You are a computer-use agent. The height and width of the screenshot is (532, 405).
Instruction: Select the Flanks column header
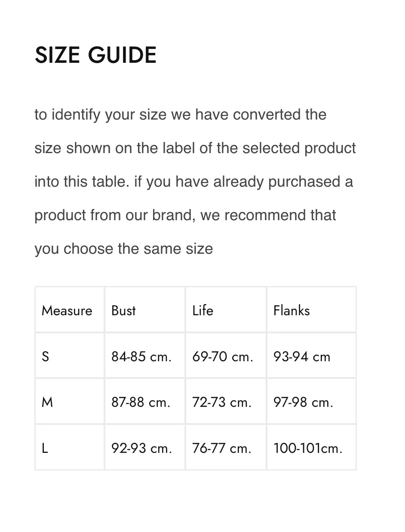point(311,310)
